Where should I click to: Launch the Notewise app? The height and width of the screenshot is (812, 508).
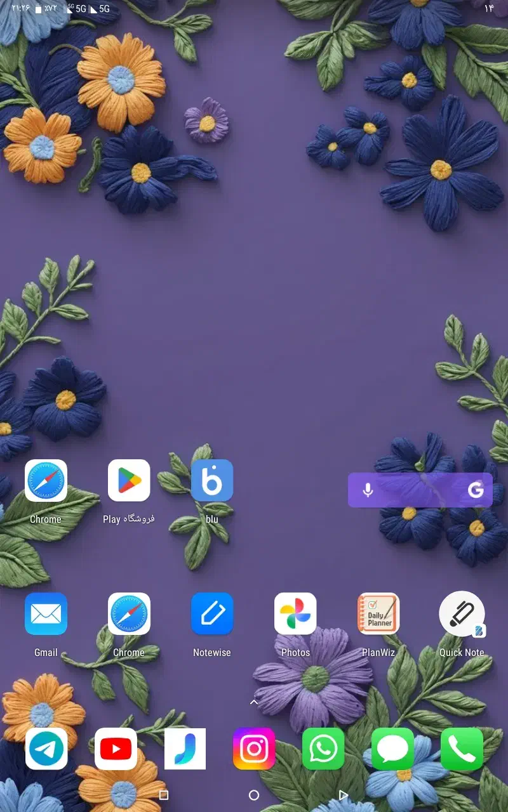pyautogui.click(x=212, y=612)
